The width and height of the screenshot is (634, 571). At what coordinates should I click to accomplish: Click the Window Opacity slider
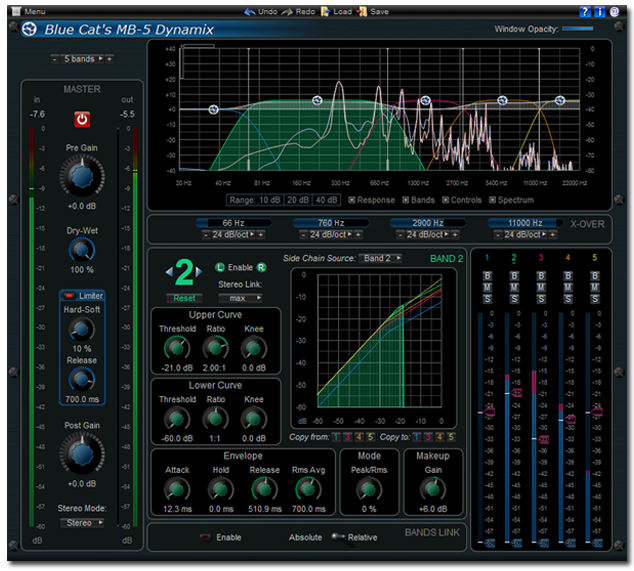(x=577, y=29)
